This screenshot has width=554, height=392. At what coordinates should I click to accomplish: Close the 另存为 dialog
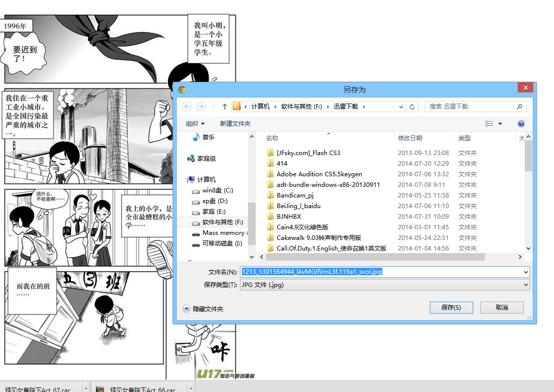pyautogui.click(x=525, y=88)
